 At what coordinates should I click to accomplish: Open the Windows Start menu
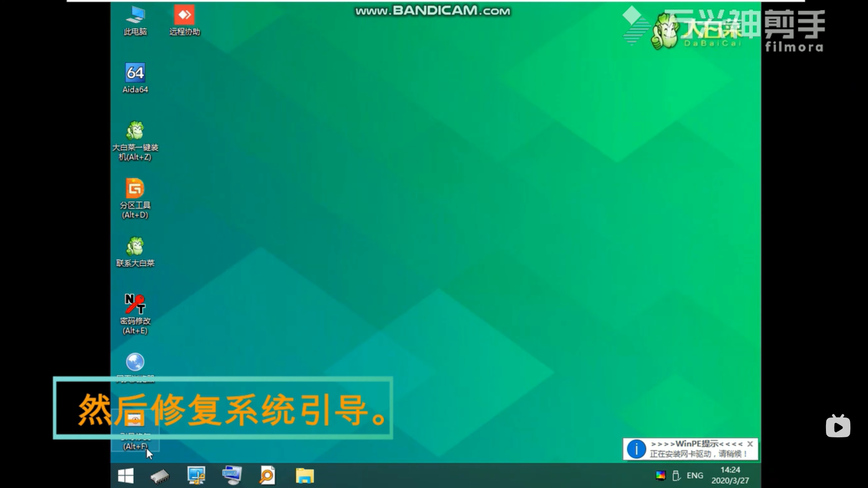coord(126,476)
